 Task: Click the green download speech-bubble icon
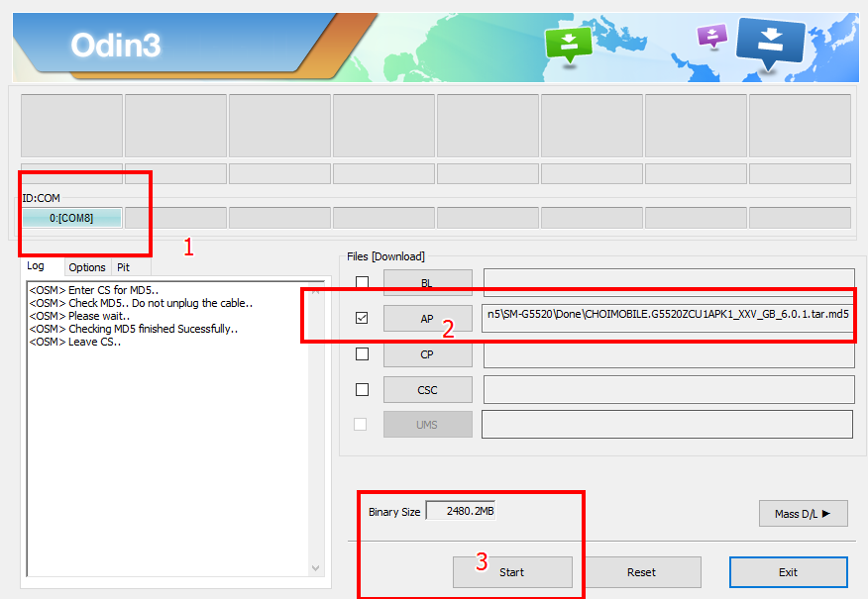(x=568, y=43)
